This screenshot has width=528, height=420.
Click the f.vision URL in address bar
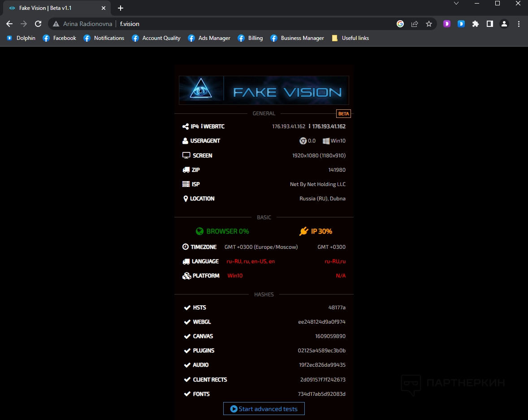(x=130, y=24)
